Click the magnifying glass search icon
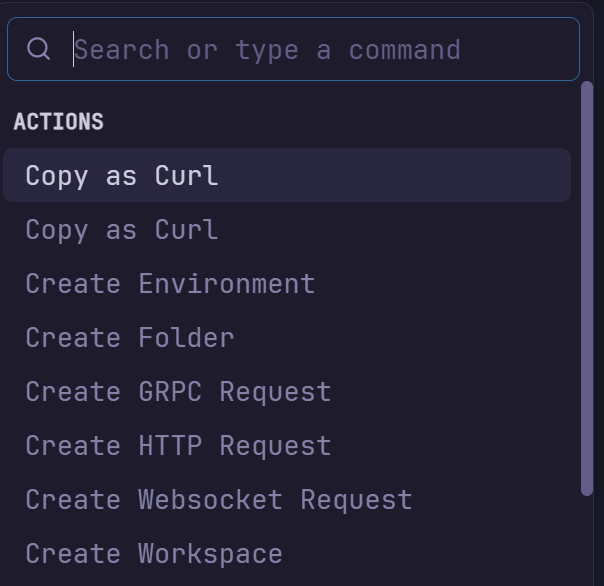This screenshot has width=604, height=586. (39, 49)
